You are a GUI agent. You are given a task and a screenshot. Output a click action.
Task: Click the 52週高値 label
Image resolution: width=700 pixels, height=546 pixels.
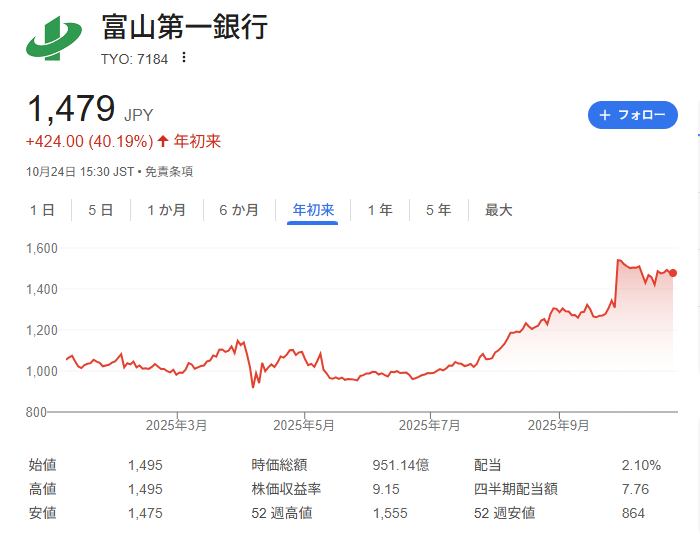[282, 513]
